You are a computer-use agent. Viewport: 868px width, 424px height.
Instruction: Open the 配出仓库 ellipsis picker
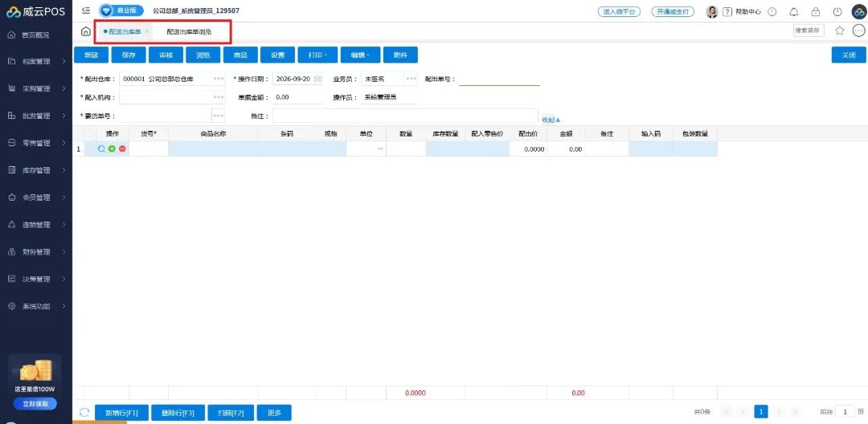click(x=219, y=79)
